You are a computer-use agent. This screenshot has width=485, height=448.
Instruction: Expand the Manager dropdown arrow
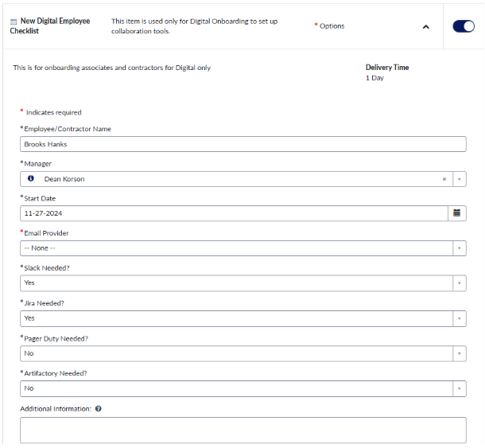click(459, 179)
